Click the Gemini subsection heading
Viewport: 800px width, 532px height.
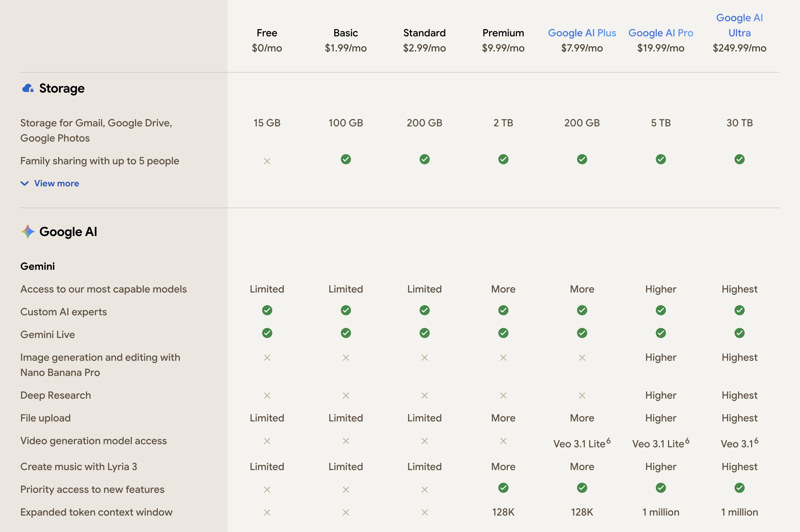(x=37, y=266)
